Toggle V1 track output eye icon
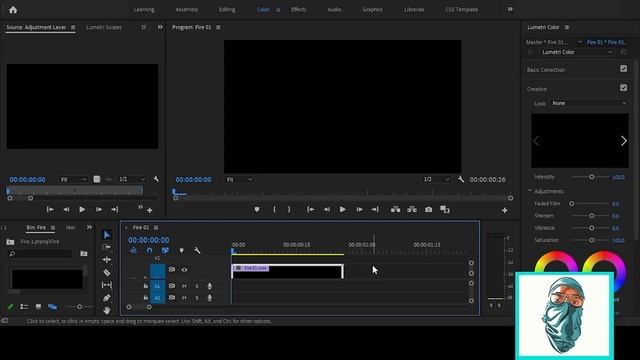 [x=184, y=270]
